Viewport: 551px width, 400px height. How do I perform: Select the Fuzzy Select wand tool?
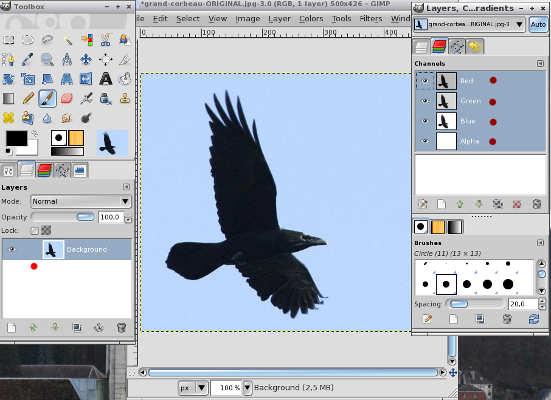(67, 40)
